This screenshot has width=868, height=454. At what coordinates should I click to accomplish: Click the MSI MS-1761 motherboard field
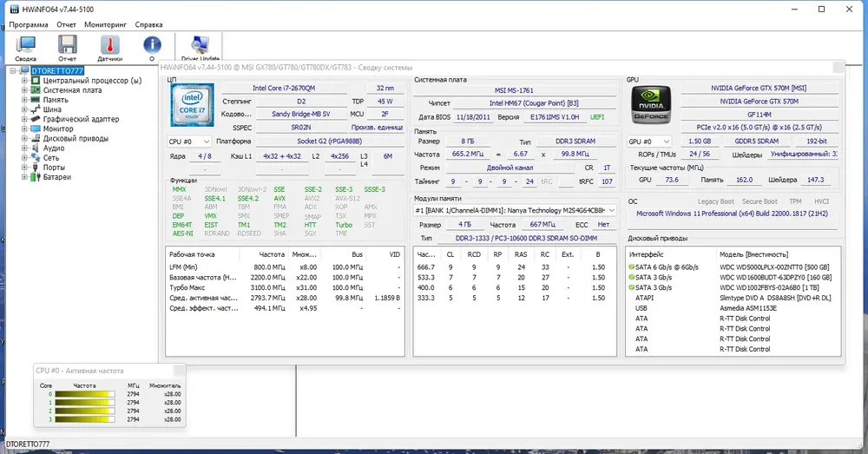(x=514, y=90)
